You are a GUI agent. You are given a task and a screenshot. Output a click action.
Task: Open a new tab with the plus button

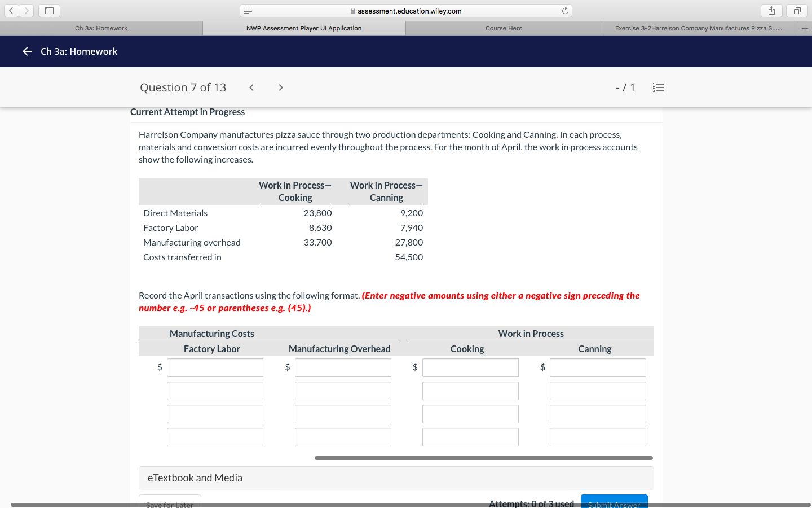[805, 28]
